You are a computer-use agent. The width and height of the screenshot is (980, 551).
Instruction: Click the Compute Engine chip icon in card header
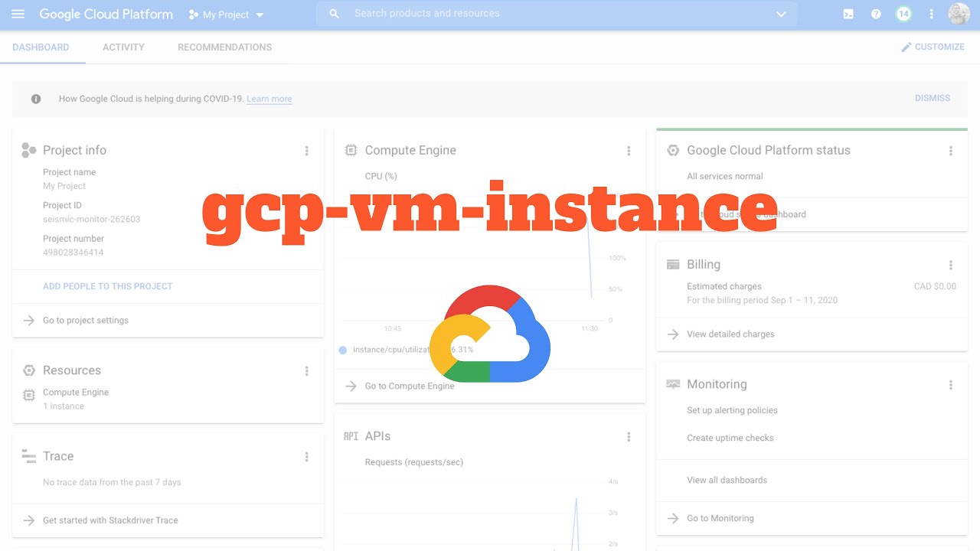click(351, 150)
